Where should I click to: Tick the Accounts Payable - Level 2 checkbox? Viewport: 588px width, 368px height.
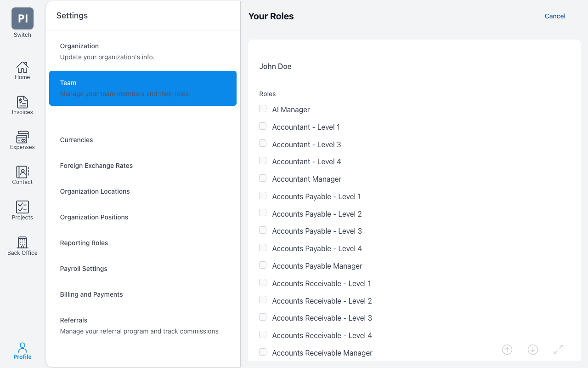263,213
